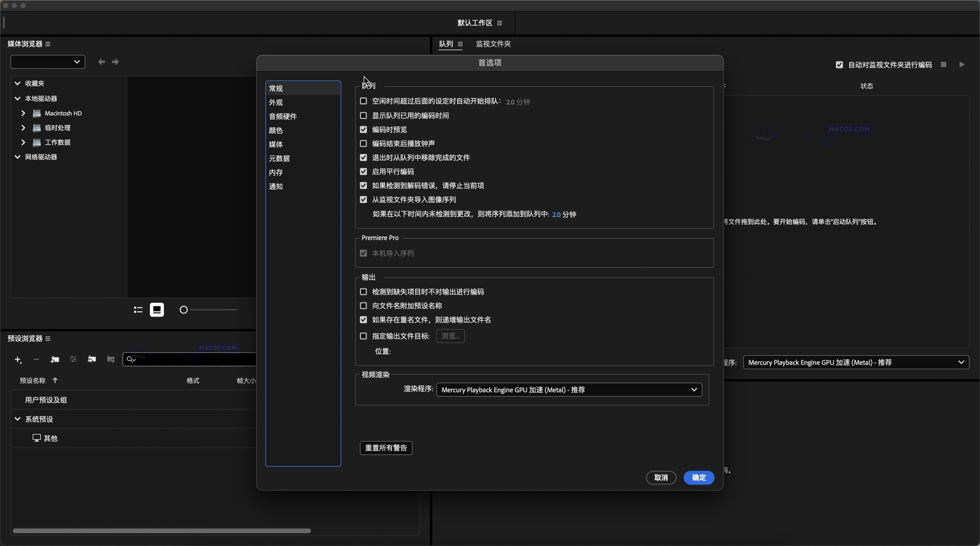980x546 pixels.
Task: Create a new preset group folder
Action: pyautogui.click(x=55, y=359)
